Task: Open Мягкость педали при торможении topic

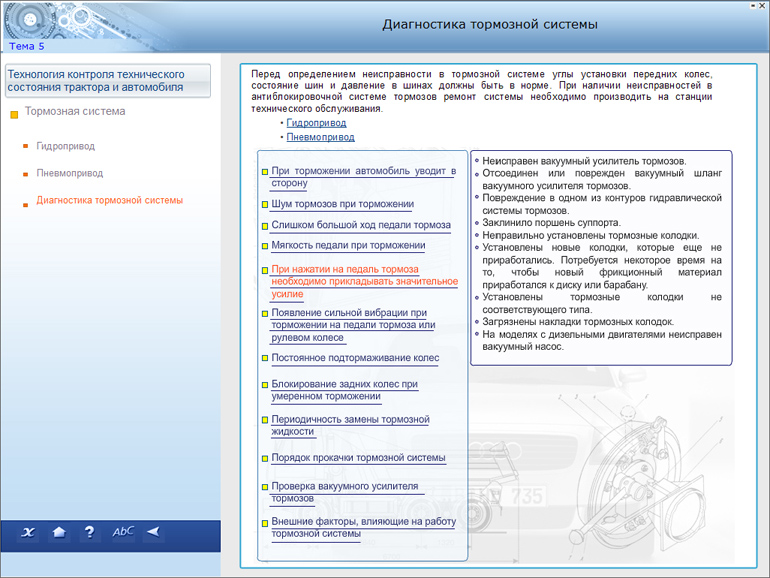Action: pos(348,245)
